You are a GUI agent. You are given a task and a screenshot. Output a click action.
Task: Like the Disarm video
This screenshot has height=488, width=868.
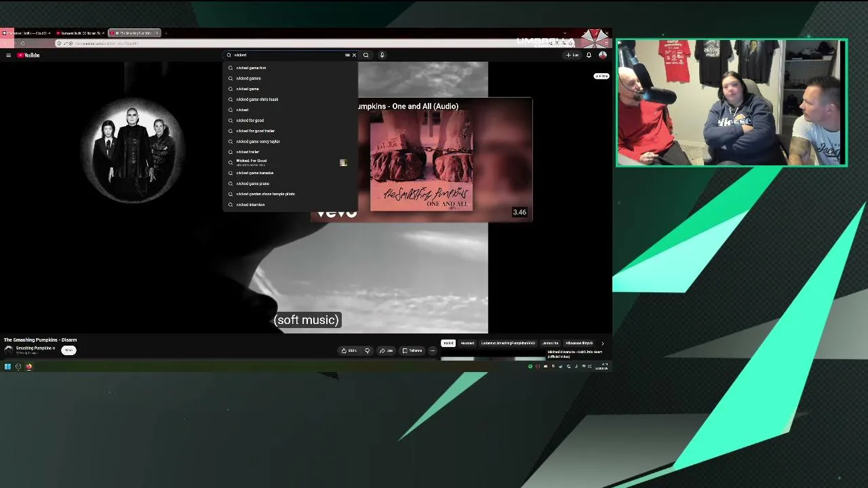pos(349,350)
